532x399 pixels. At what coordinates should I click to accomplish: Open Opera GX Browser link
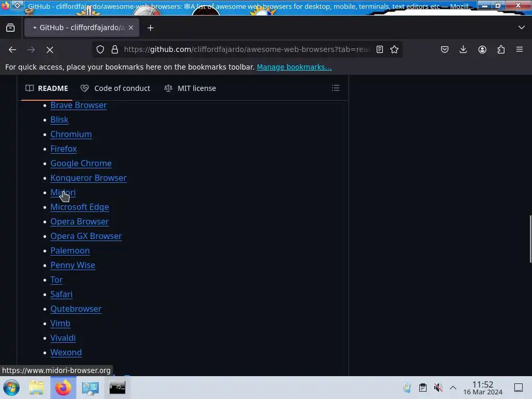(86, 236)
